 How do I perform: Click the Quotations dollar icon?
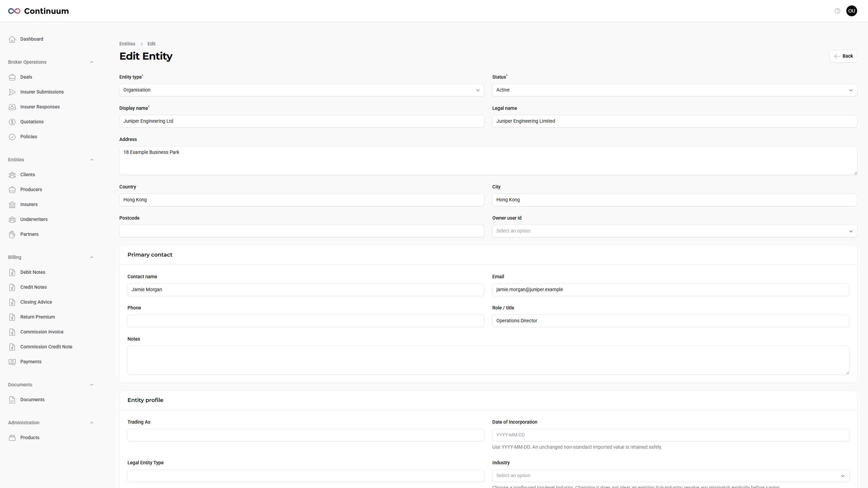pos(12,122)
